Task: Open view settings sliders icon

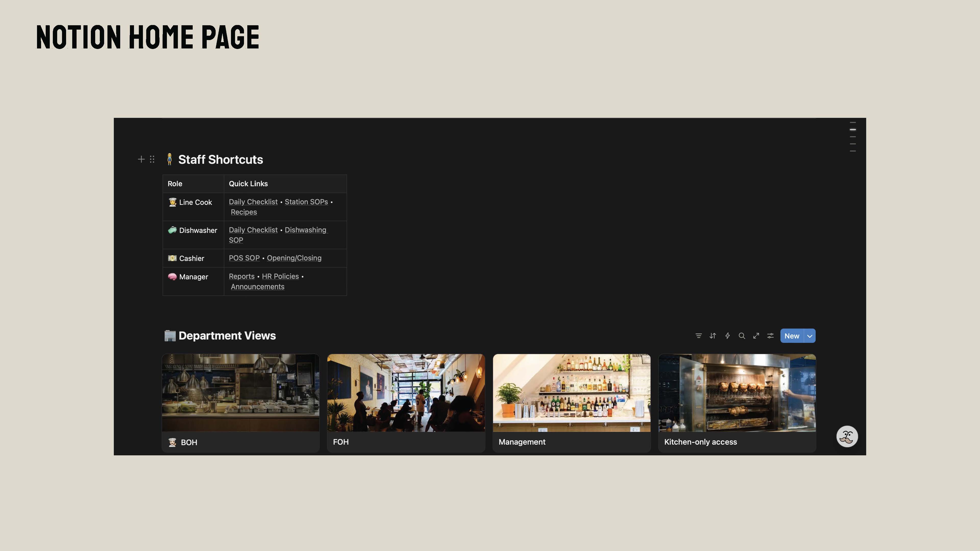Action: pyautogui.click(x=770, y=336)
